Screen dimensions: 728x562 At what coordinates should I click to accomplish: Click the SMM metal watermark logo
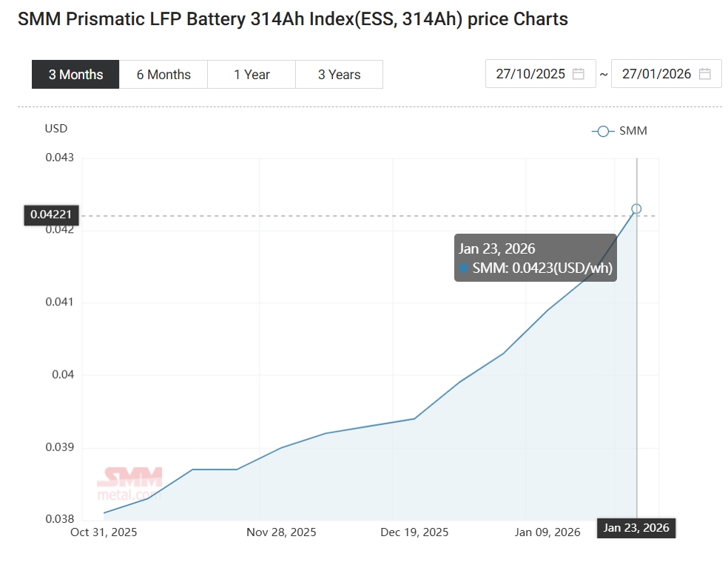(x=129, y=484)
